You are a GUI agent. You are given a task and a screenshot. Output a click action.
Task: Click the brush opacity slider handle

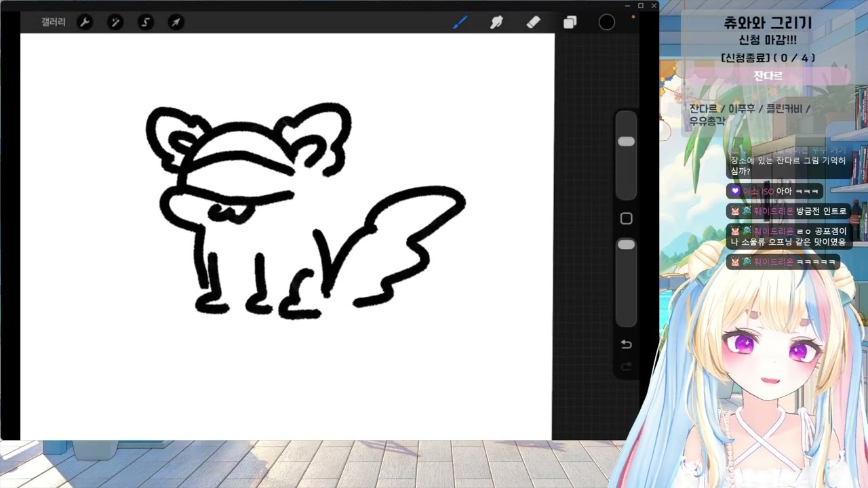(x=626, y=244)
